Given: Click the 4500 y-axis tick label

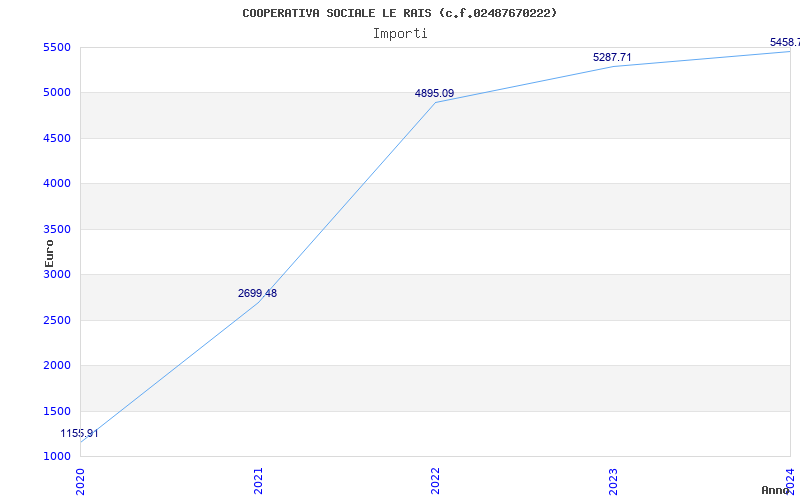Looking at the screenshot, I should tap(55, 138).
